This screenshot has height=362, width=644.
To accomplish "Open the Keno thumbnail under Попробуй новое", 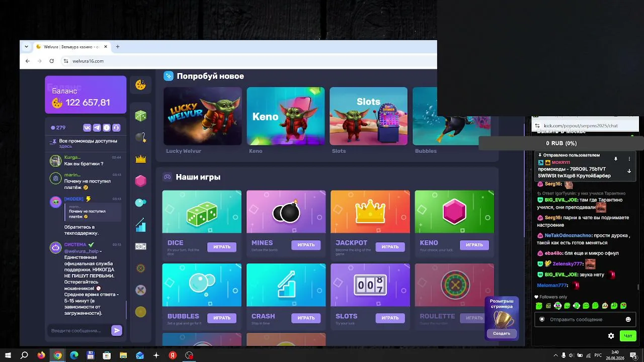I will click(x=286, y=116).
